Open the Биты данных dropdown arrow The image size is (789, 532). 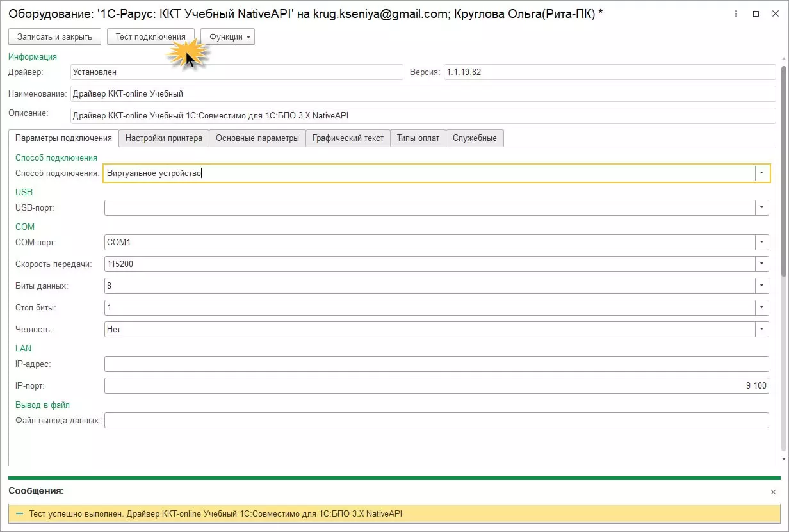click(761, 286)
